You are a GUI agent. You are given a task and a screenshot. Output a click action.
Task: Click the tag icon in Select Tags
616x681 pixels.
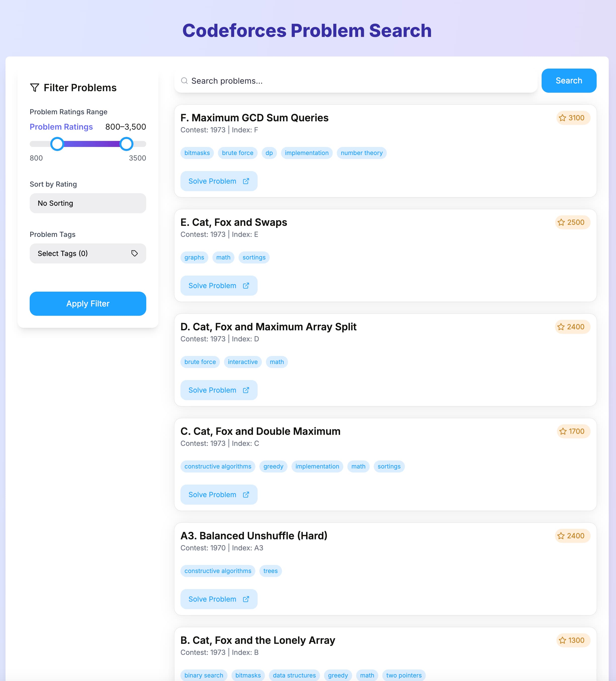(x=134, y=253)
